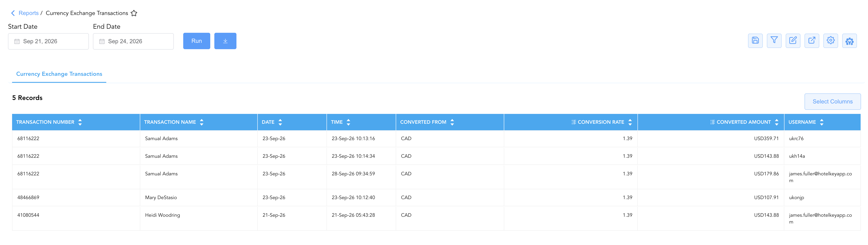This screenshot has width=868, height=245.
Task: Click username ukonjp
Action: pos(797,197)
